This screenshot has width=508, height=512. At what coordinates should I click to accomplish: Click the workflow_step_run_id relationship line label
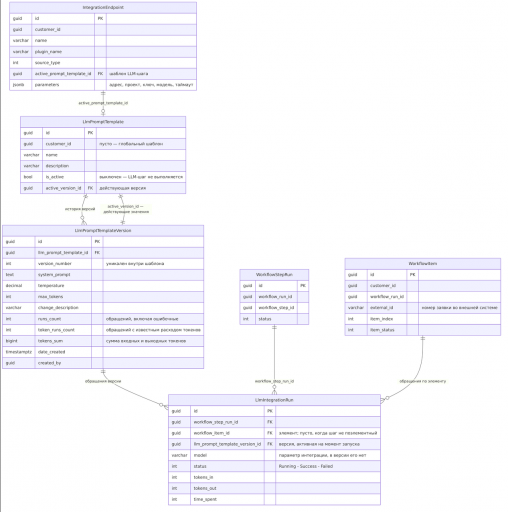(274, 381)
